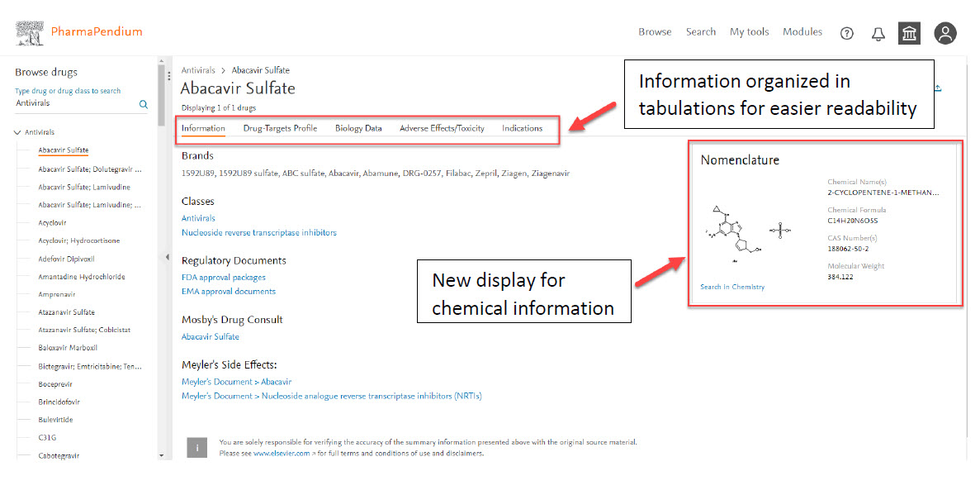Click the info icon beside disclaimer
Screen dimensions: 980x490
tap(196, 448)
